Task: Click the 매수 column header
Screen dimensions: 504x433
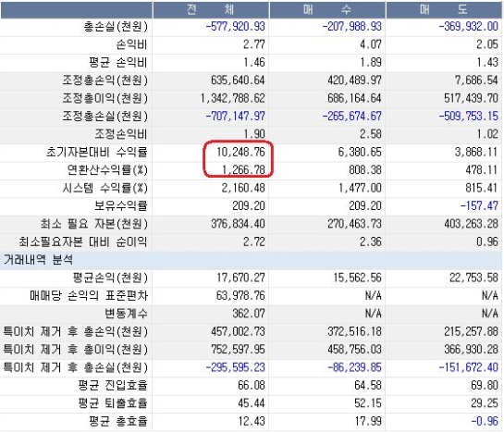Action: click(x=327, y=10)
